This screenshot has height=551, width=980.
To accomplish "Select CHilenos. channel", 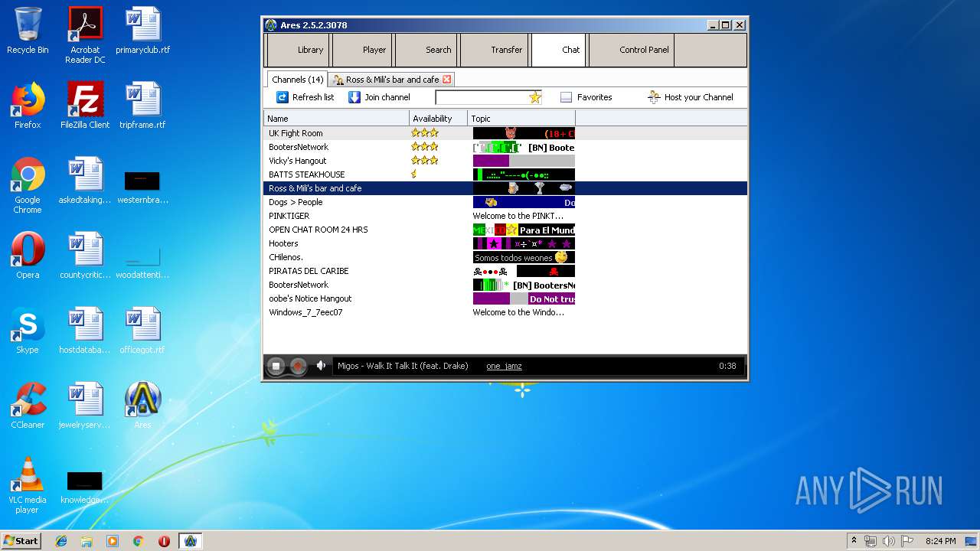I will 505,257.
